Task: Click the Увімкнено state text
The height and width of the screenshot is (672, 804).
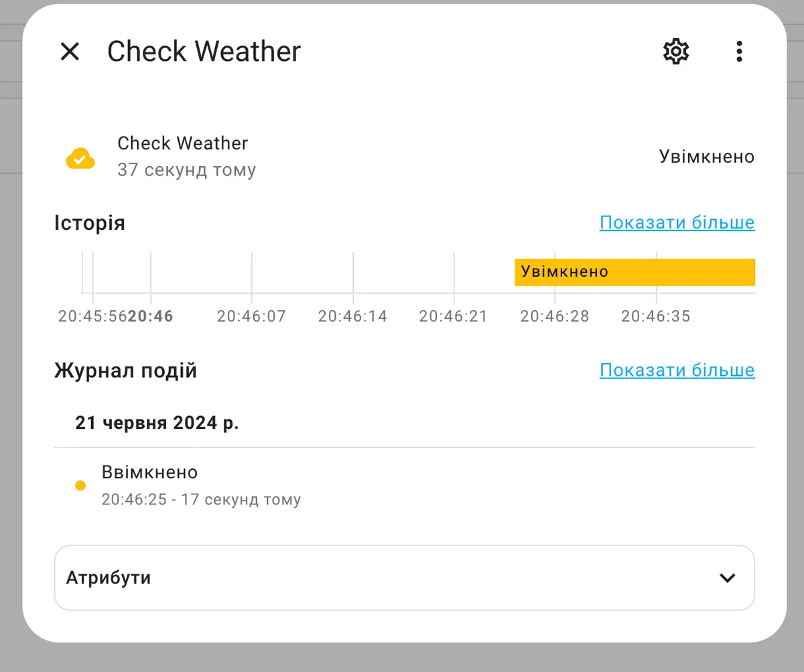Action: tap(707, 157)
